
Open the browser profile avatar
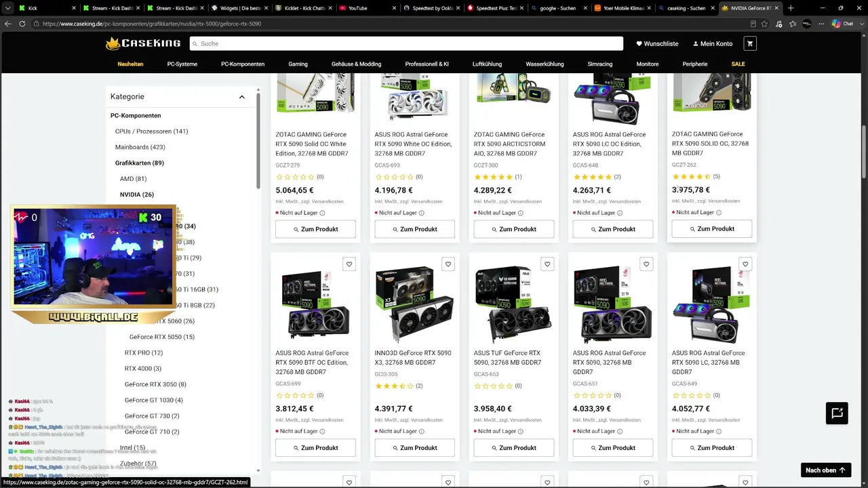[807, 24]
